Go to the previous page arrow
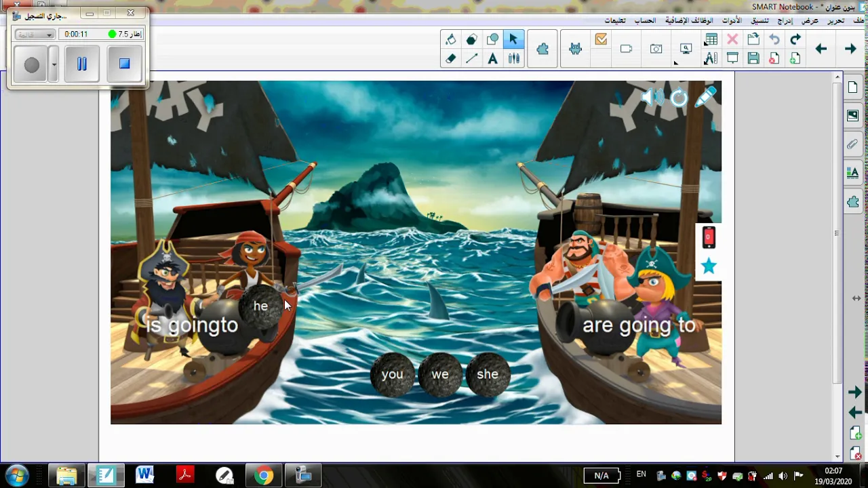The height and width of the screenshot is (488, 868). (821, 49)
